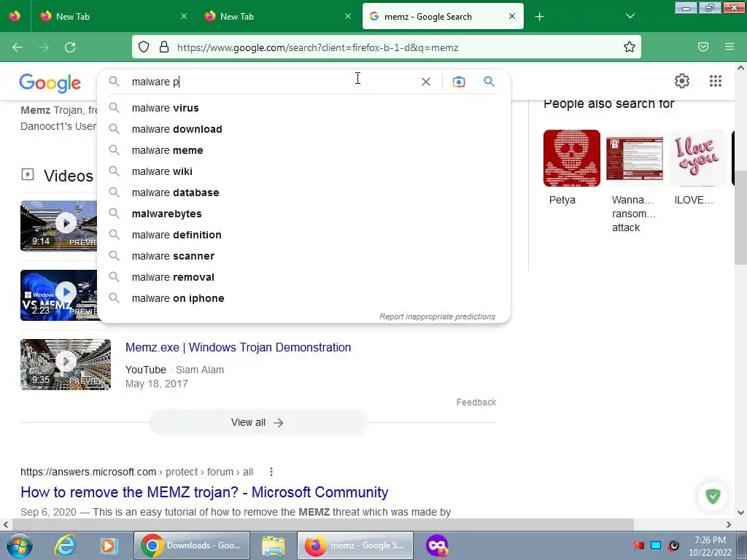Open How to remove the MEMZ trojan link
747x560 pixels.
tap(204, 492)
